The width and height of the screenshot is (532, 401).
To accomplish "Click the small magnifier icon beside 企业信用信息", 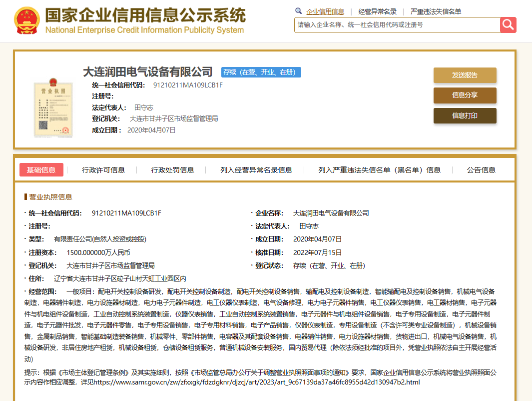I will pyautogui.click(x=298, y=11).
